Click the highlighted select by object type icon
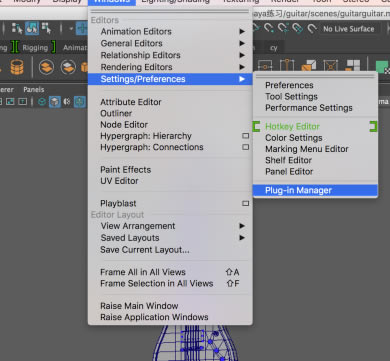 (32, 29)
